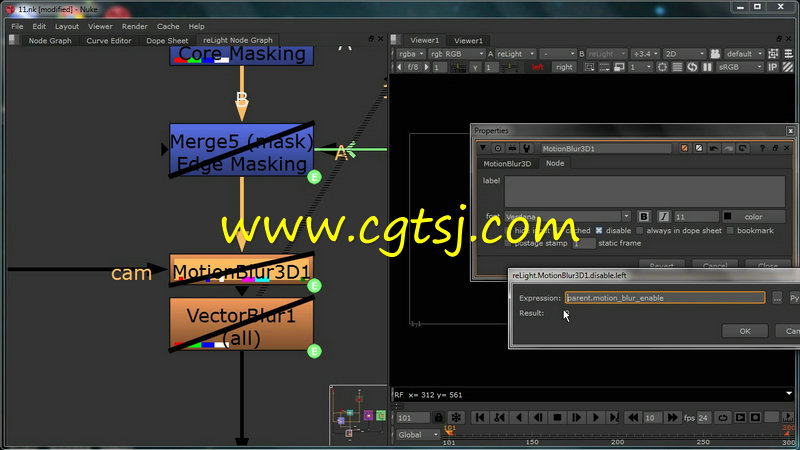This screenshot has width=800, height=450.
Task: Confirm the expression with OK
Action: click(745, 331)
